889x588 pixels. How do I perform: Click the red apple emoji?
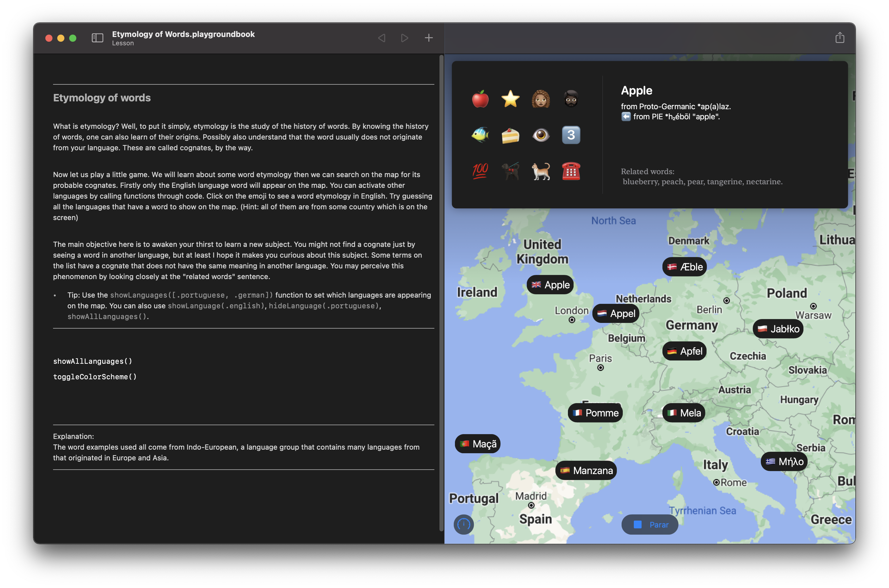[480, 99]
